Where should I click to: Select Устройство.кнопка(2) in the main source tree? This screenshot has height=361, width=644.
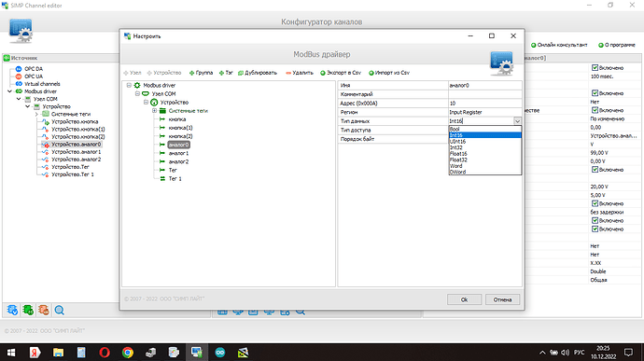coord(78,137)
